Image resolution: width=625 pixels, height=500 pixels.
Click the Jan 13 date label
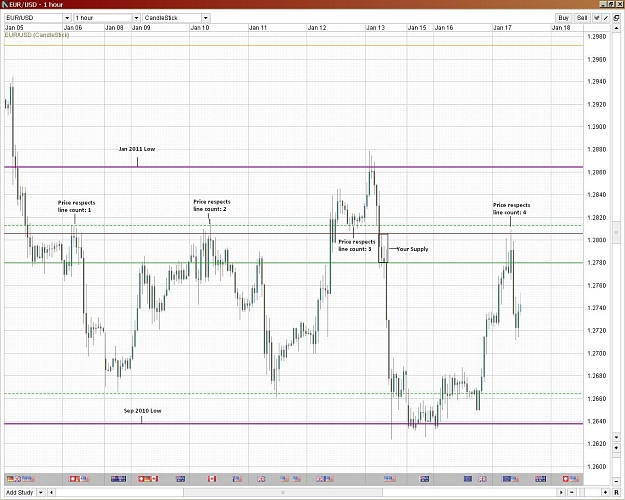[375, 28]
